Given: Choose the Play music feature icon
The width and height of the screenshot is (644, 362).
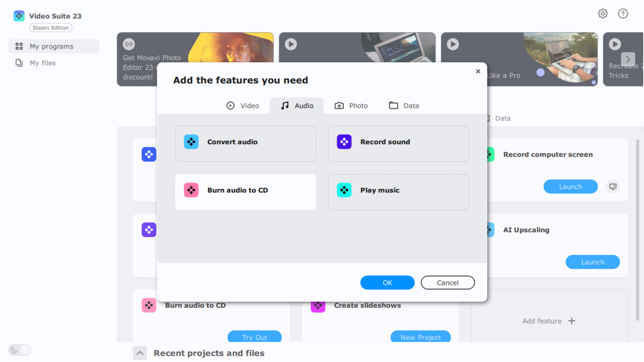Looking at the screenshot, I should click(344, 190).
